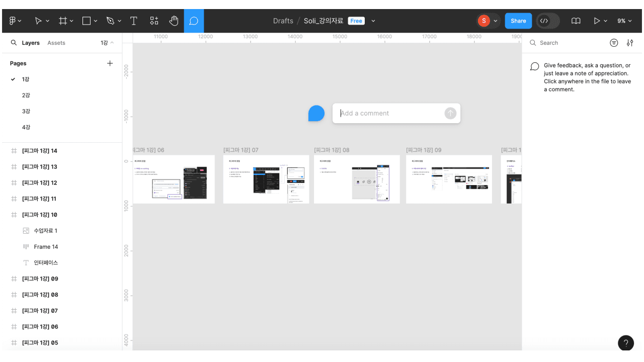This screenshot has height=362, width=644.
Task: Submit comment with the arrow button
Action: [450, 113]
